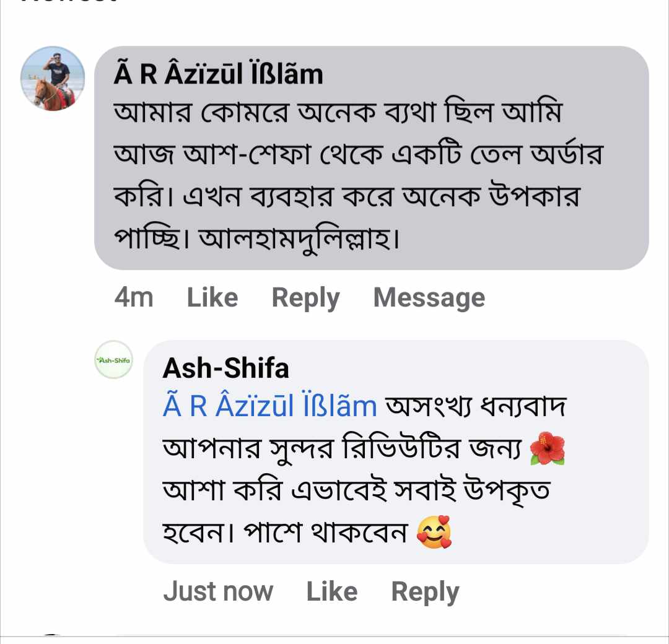
Task: Like the Ash-Shifa reply
Action: 331,591
